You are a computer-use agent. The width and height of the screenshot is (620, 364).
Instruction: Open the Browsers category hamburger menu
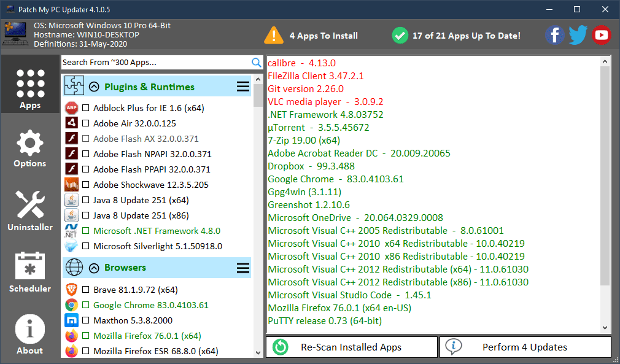click(x=243, y=268)
